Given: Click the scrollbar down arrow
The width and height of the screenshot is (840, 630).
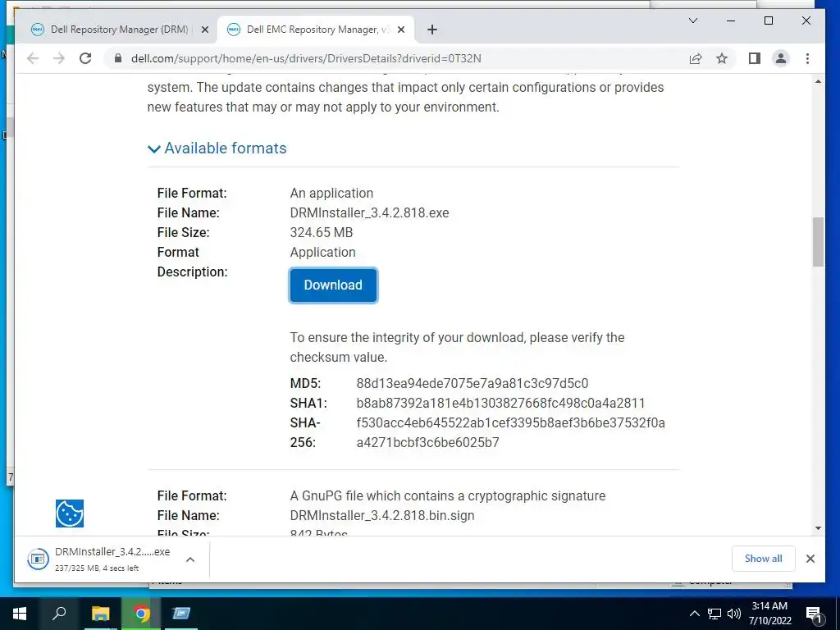Looking at the screenshot, I should pyautogui.click(x=818, y=528).
